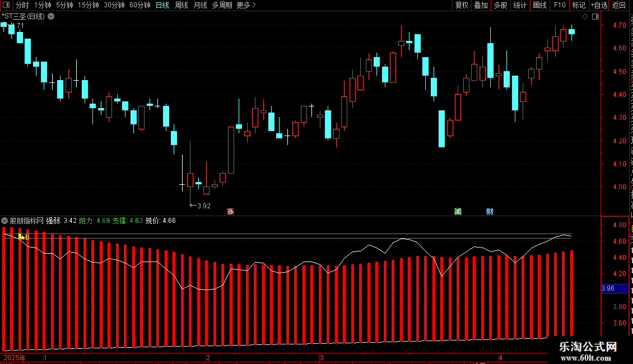Switch to the 月线 monthly chart
The width and height of the screenshot is (633, 364).
200,5
